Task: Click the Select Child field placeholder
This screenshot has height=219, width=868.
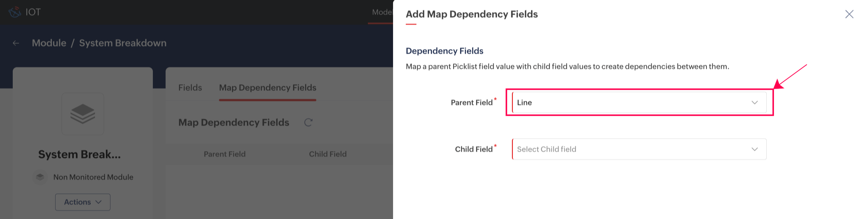Action: pos(547,149)
